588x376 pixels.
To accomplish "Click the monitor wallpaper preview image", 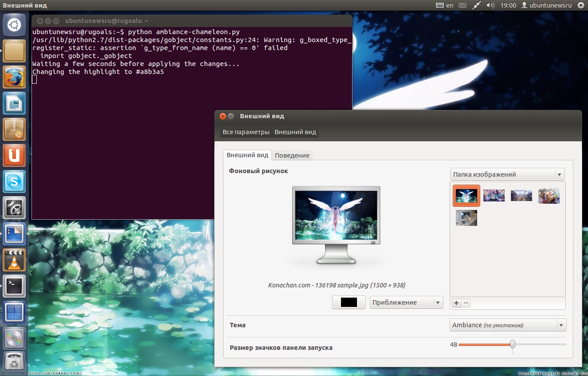I will [x=336, y=226].
